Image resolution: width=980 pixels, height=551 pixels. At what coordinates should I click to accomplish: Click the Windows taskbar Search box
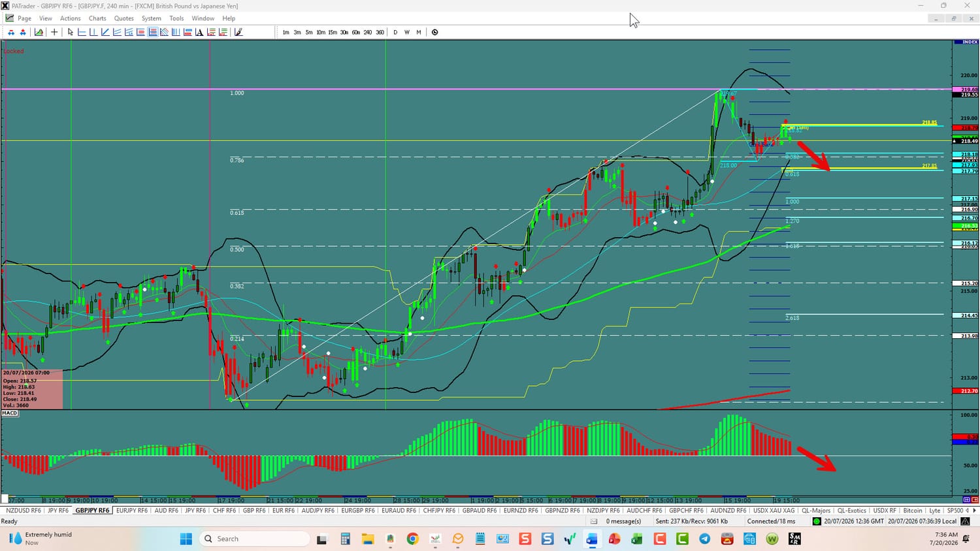click(x=253, y=539)
